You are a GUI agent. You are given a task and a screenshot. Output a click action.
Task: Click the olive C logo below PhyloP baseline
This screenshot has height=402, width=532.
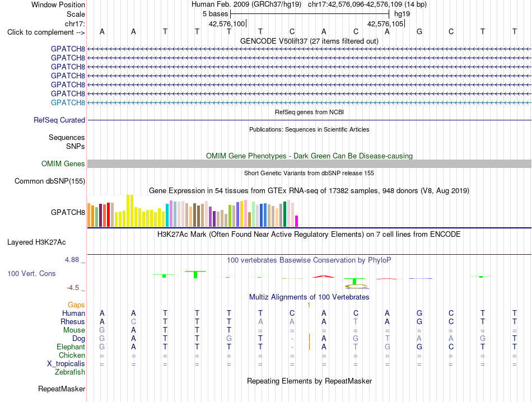pos(356,287)
